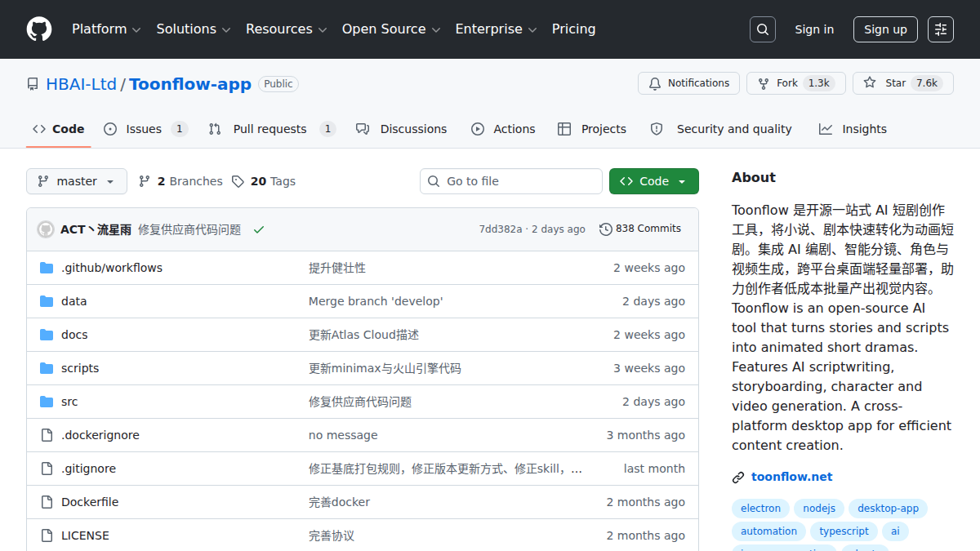Click the Dockerfile file icon
This screenshot has height=551, width=980.
47,502
